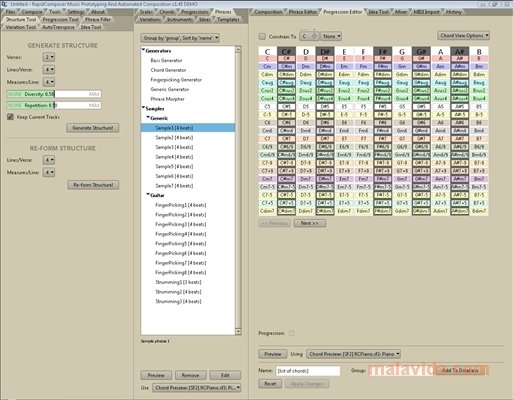Toggle the Keep Current Tracks checkbox
The width and height of the screenshot is (513, 400).
click(11, 117)
